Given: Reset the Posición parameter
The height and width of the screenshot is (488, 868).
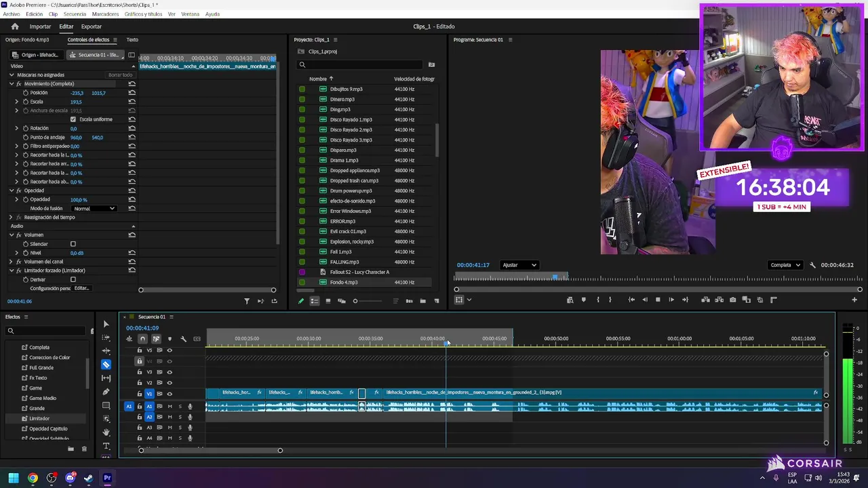Looking at the screenshot, I should [132, 93].
